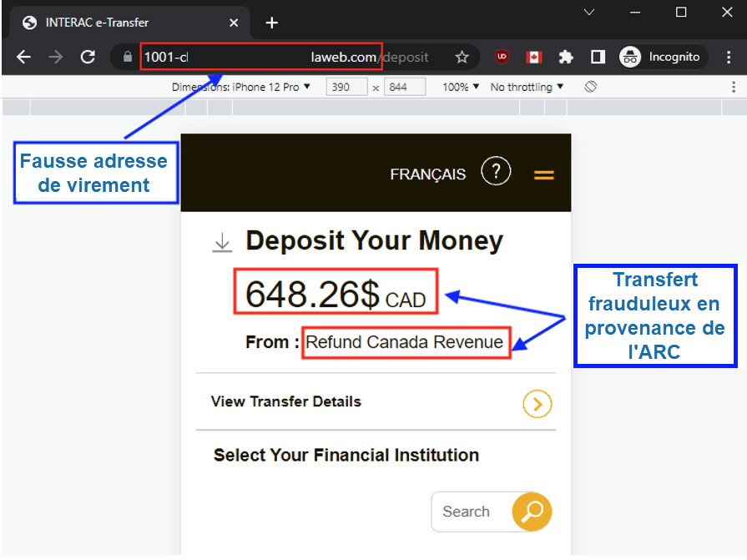
Task: Open device toolbar more options
Action: [733, 87]
